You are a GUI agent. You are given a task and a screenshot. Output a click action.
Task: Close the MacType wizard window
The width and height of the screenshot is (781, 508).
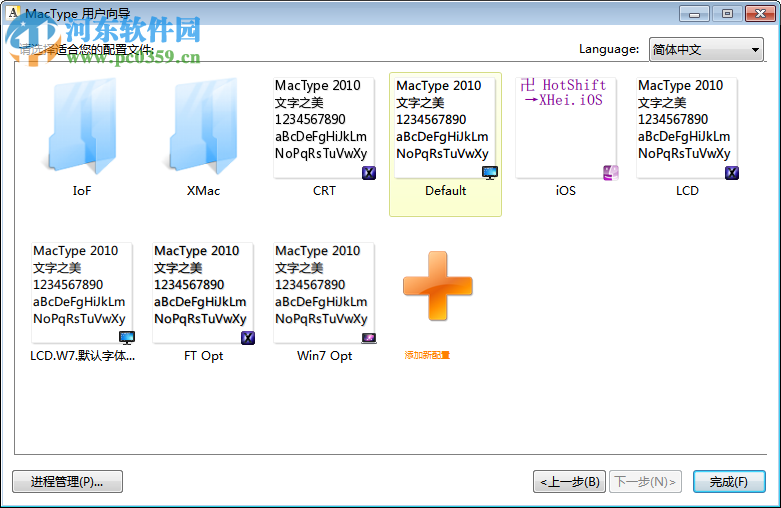761,13
